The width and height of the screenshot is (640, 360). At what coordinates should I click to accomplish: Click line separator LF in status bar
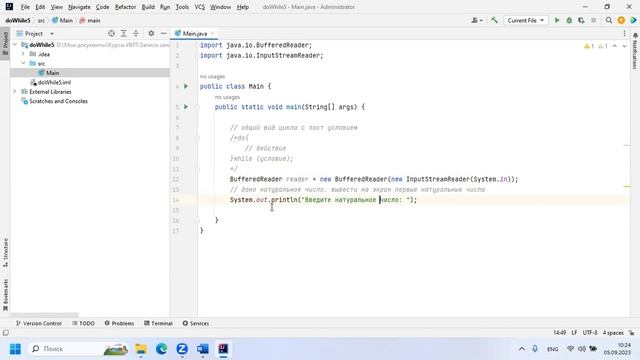tap(574, 333)
